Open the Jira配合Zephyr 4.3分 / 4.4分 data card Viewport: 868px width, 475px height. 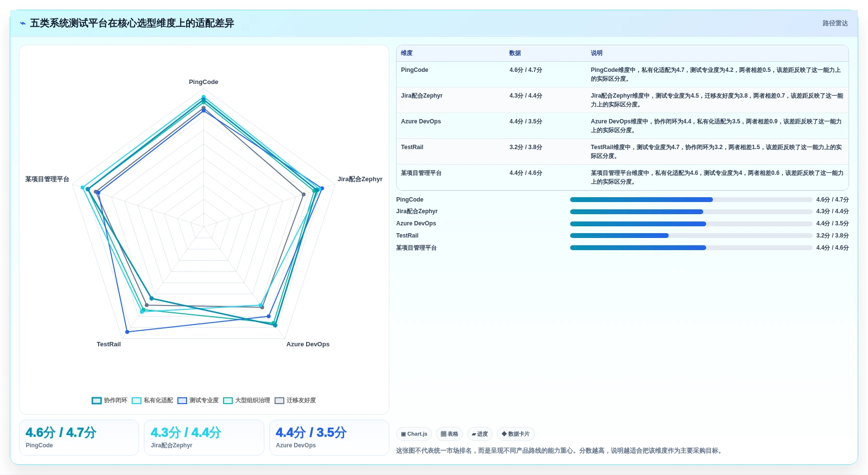[204, 438]
